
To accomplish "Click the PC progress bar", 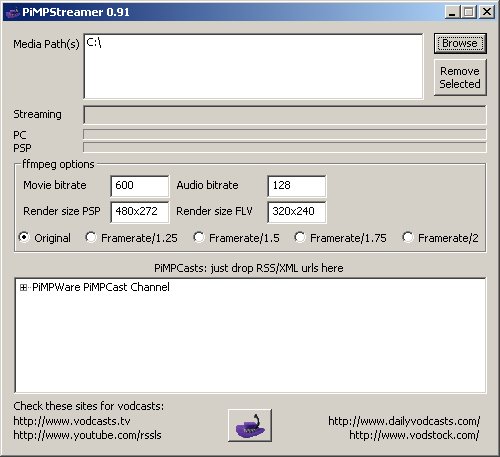I will coord(285,134).
